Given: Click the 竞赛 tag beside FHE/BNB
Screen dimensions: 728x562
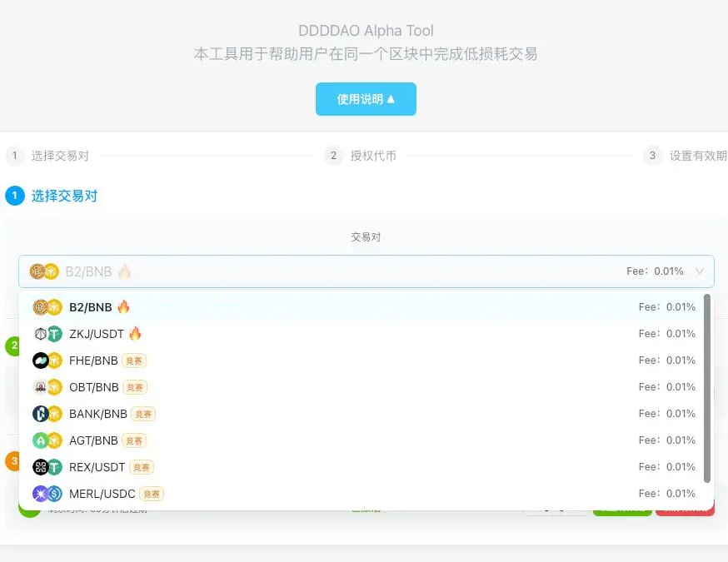Looking at the screenshot, I should [x=134, y=361].
